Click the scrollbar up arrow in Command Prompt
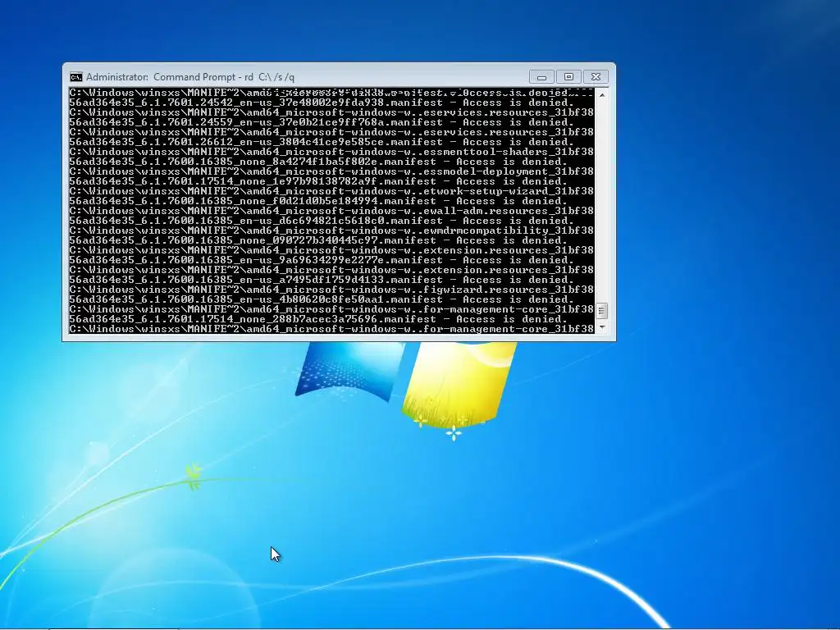This screenshot has height=630, width=840. tap(602, 95)
